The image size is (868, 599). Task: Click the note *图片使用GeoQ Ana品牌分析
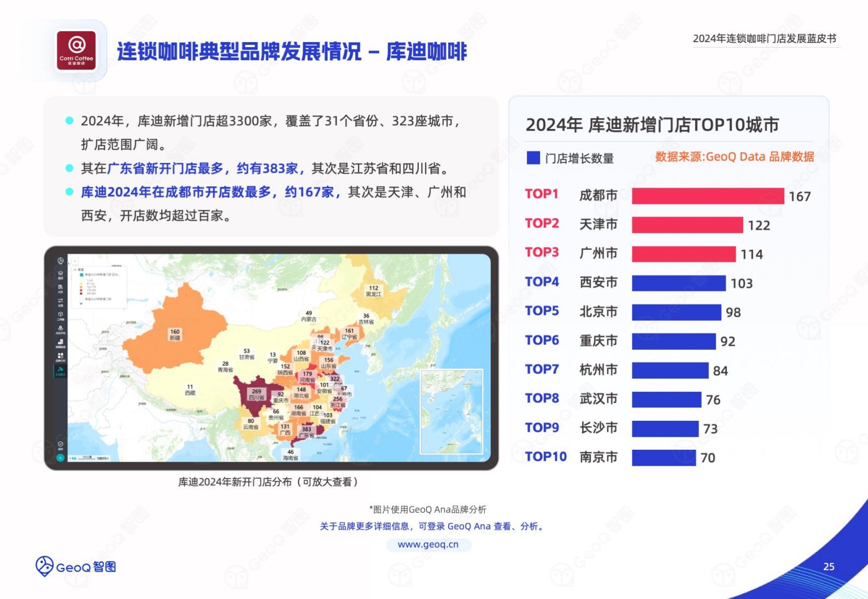click(427, 509)
